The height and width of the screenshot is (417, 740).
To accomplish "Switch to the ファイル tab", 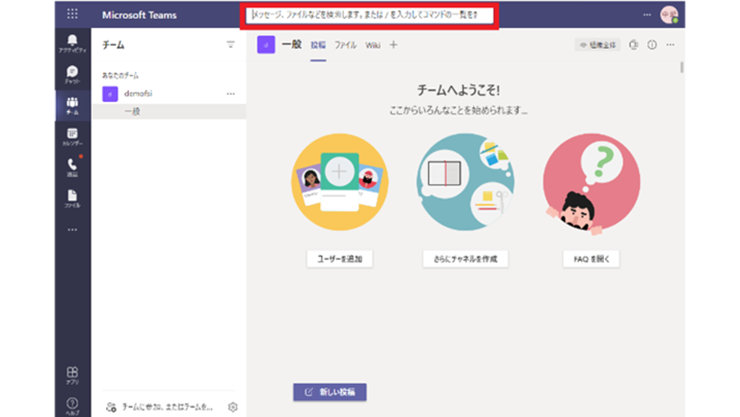I will point(345,45).
